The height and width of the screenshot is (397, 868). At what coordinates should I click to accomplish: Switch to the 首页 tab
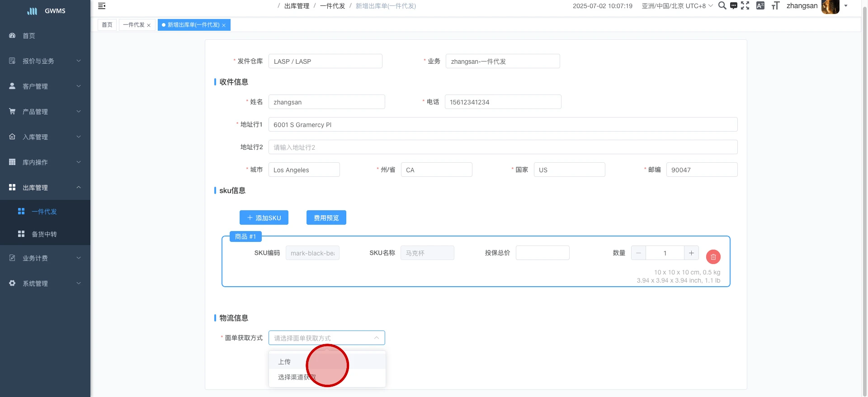[x=107, y=25]
